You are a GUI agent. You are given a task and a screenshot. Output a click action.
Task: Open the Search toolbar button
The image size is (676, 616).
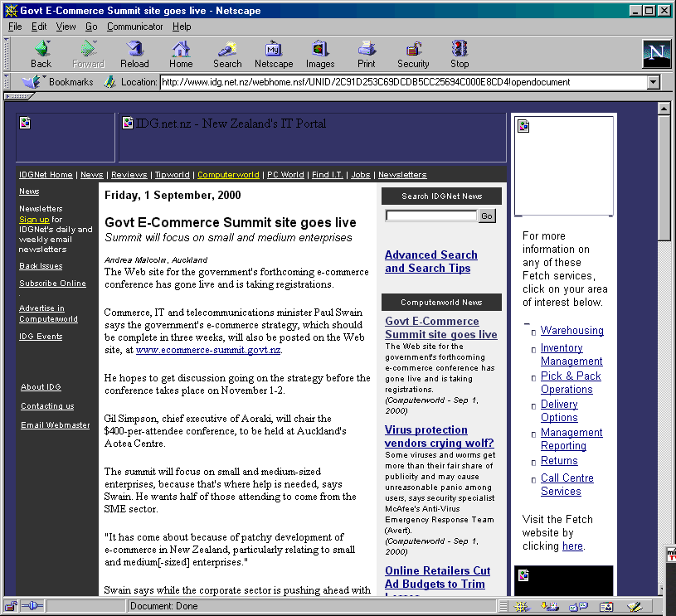click(227, 54)
